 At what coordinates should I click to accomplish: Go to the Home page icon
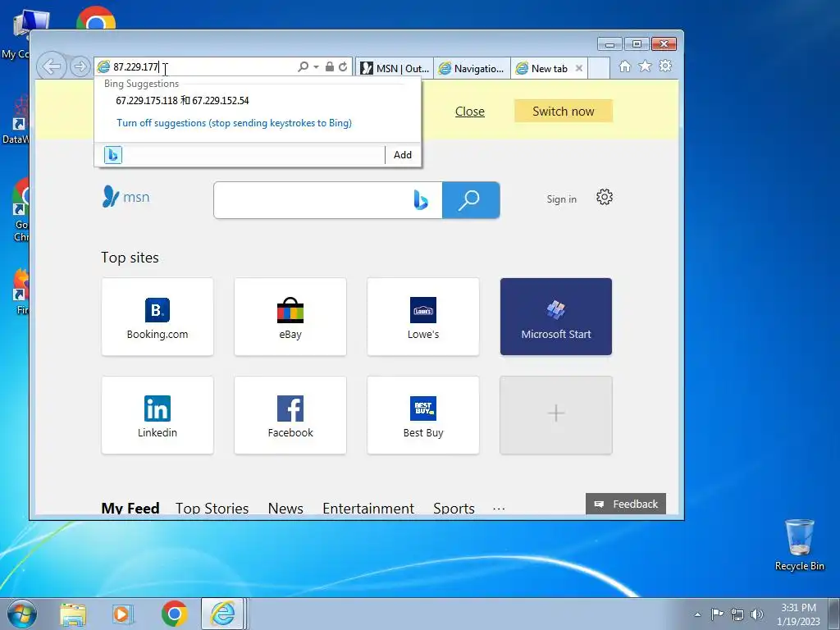click(x=624, y=66)
